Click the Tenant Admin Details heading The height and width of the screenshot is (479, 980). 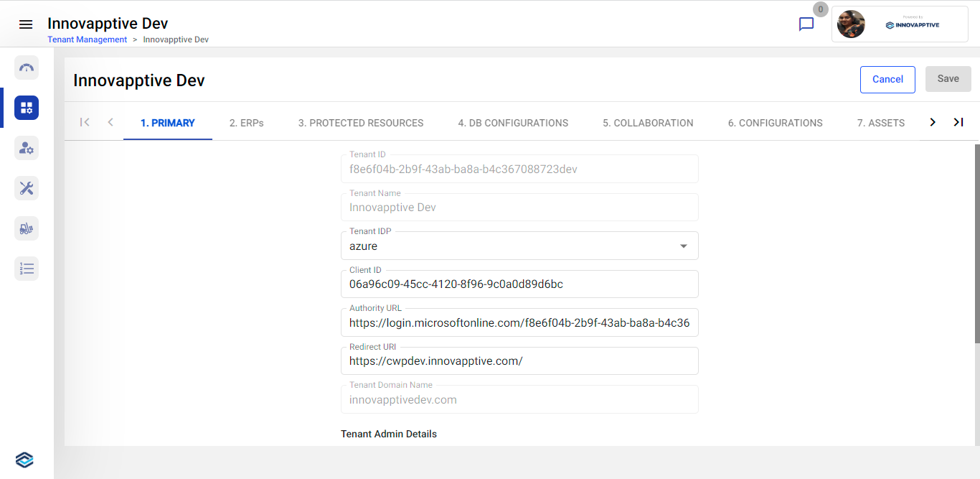coord(389,434)
